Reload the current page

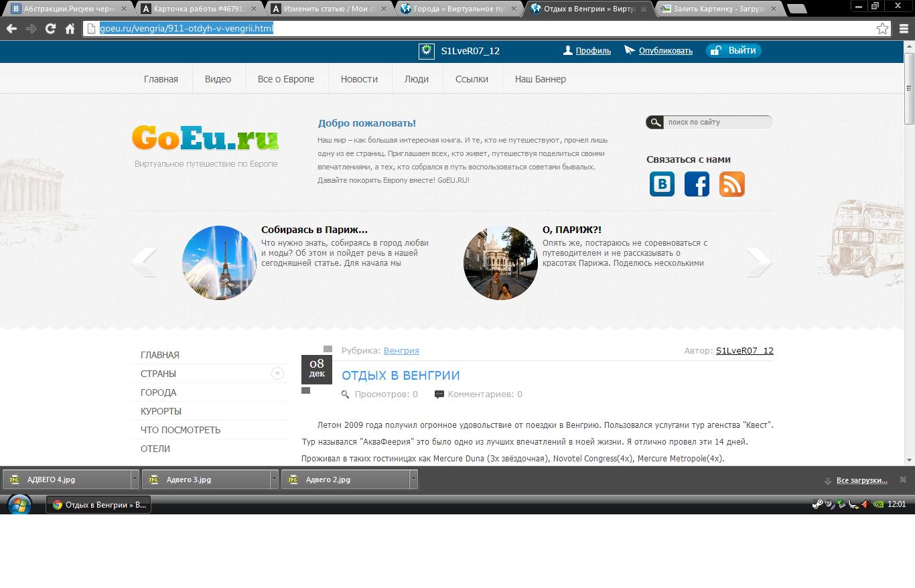50,29
